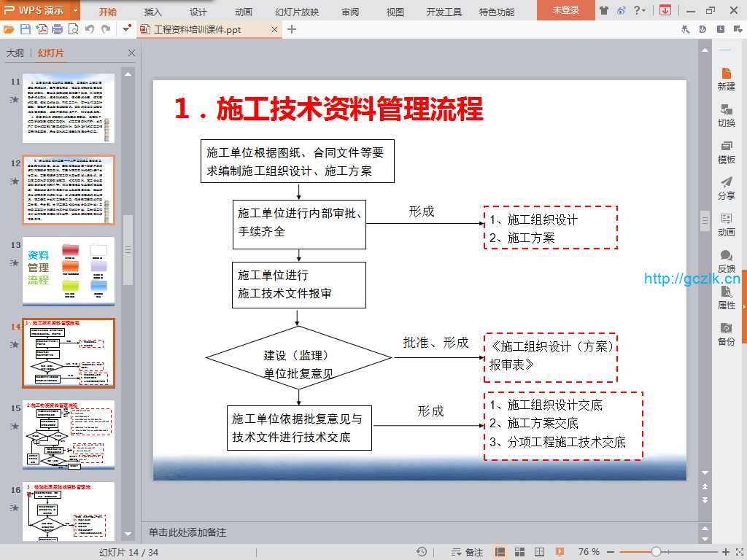The width and height of the screenshot is (747, 560).
Task: Switch to slide sorter view
Action: tap(519, 552)
